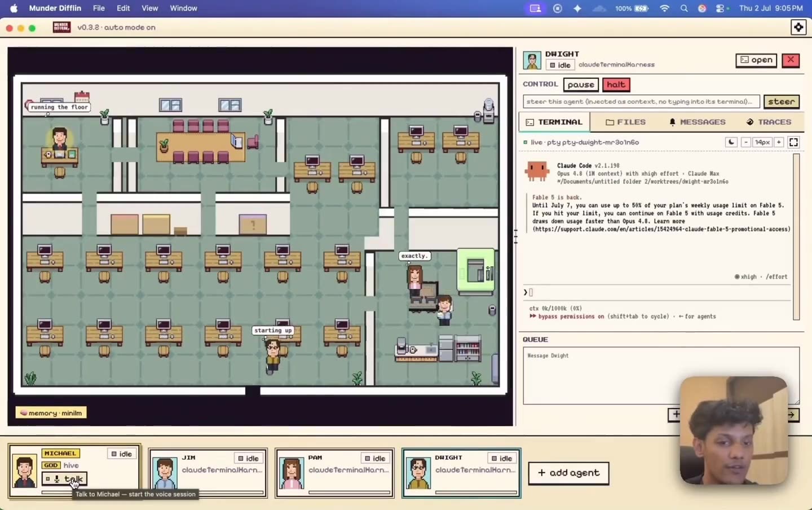Click the Jim character near reception desk

point(444,309)
